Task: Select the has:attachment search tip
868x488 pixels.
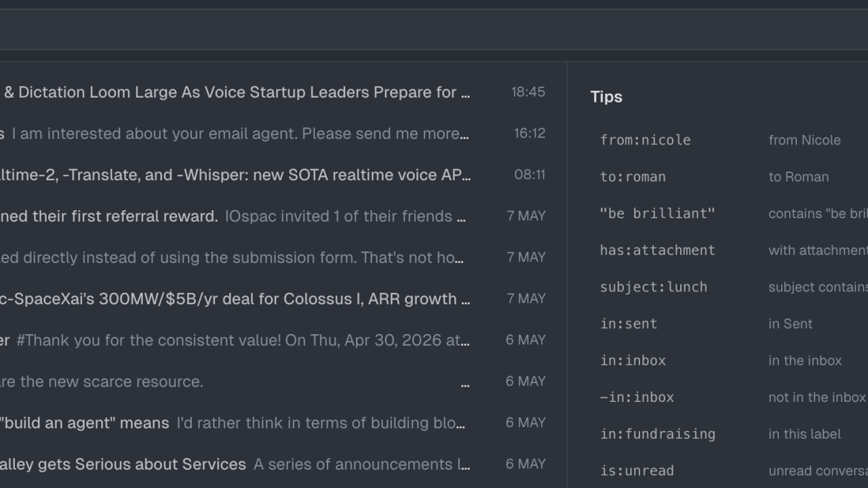Action: [x=657, y=250]
